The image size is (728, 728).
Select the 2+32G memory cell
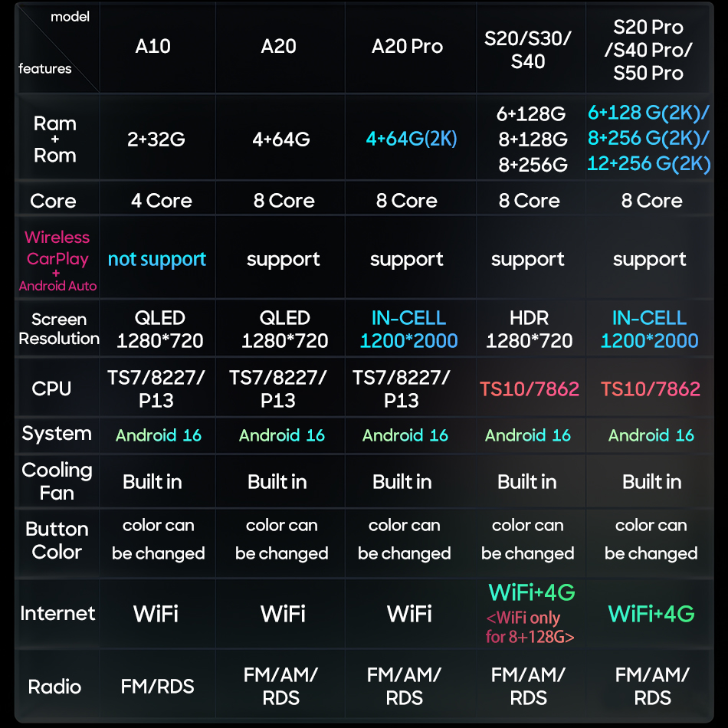156,139
